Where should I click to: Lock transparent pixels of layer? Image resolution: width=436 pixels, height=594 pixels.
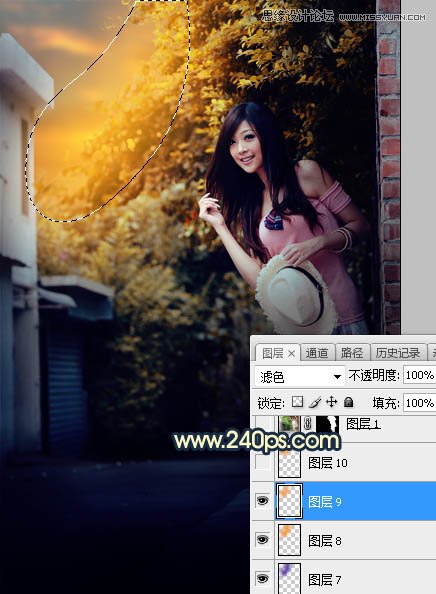[x=297, y=402]
